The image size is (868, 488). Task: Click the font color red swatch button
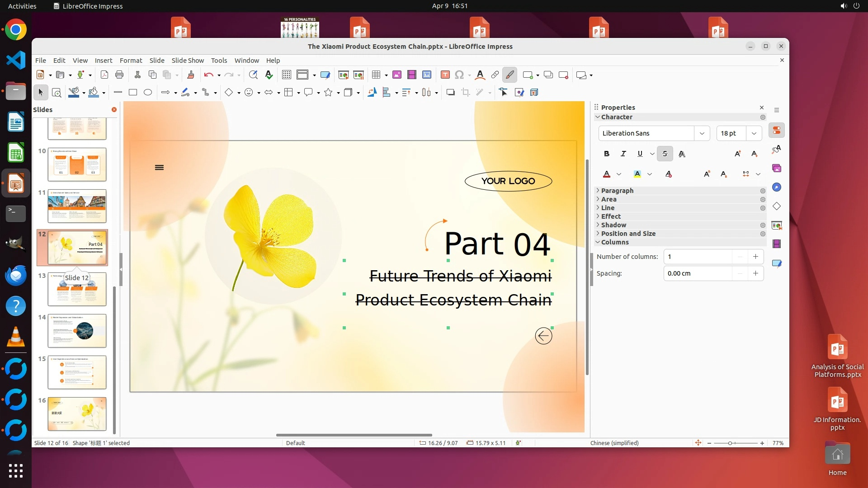pos(607,174)
